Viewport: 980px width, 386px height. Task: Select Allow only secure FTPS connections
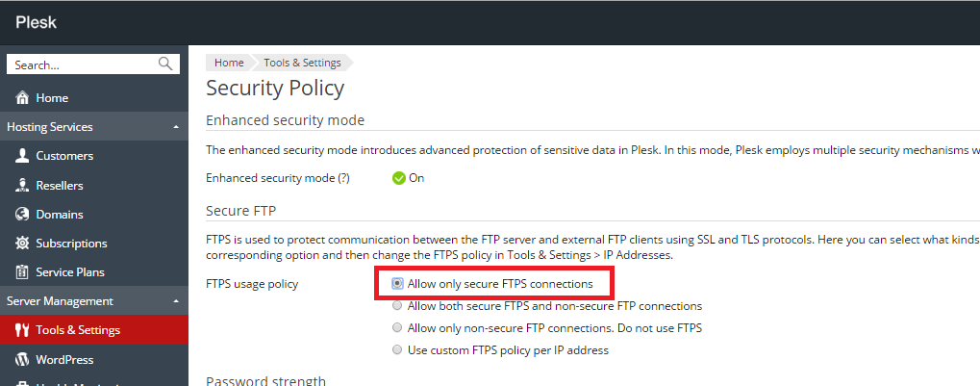[x=397, y=285]
